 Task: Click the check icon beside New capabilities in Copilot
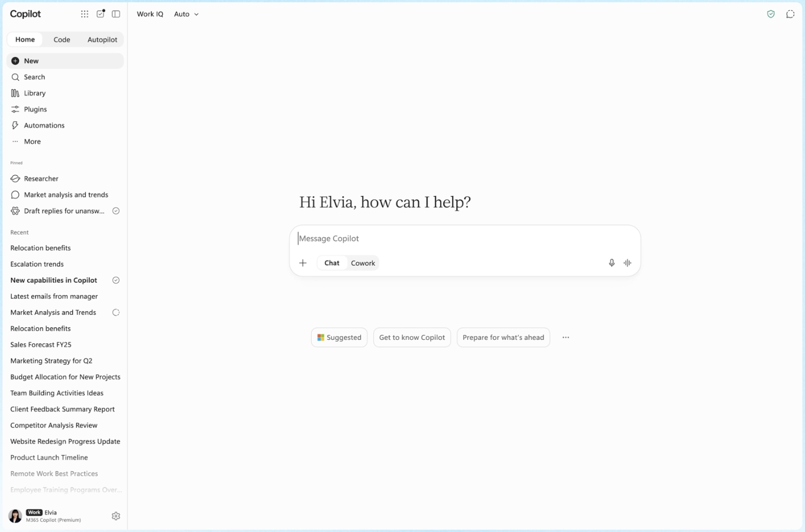[116, 281]
